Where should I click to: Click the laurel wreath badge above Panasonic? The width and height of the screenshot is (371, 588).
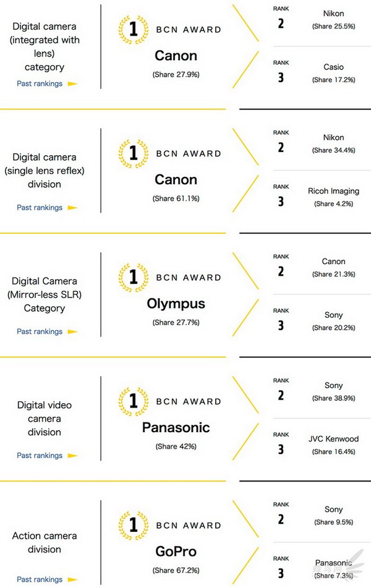tap(133, 401)
